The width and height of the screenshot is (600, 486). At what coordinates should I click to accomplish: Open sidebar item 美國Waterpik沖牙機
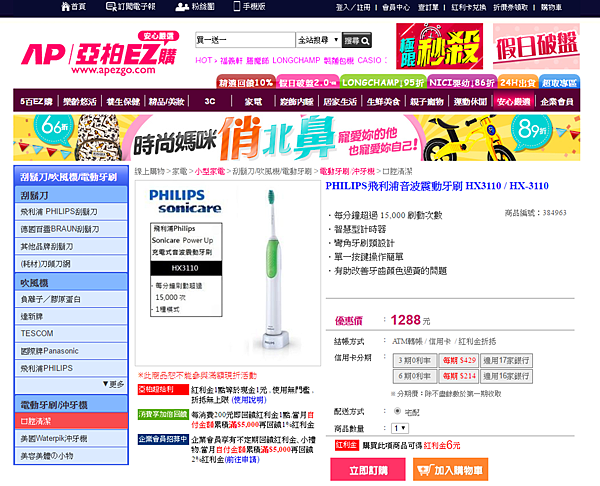tap(71, 439)
